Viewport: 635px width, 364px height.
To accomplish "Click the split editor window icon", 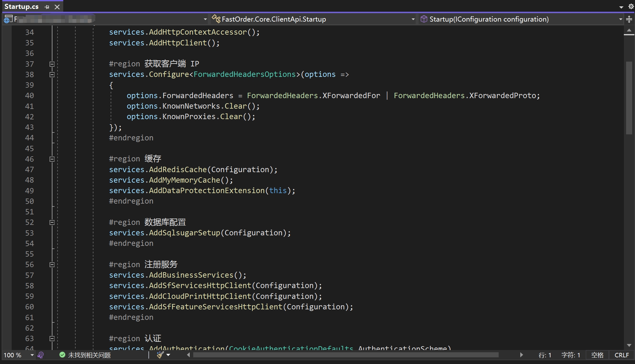I will point(629,19).
